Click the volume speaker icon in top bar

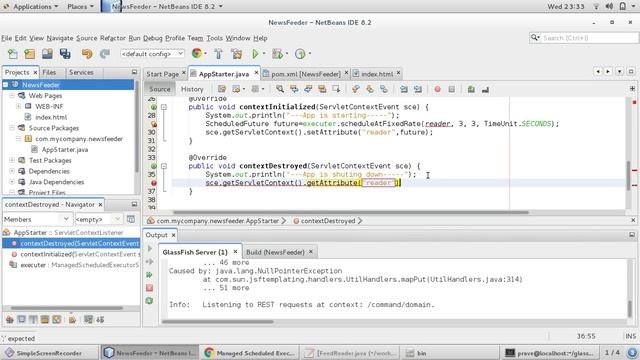pos(609,7)
